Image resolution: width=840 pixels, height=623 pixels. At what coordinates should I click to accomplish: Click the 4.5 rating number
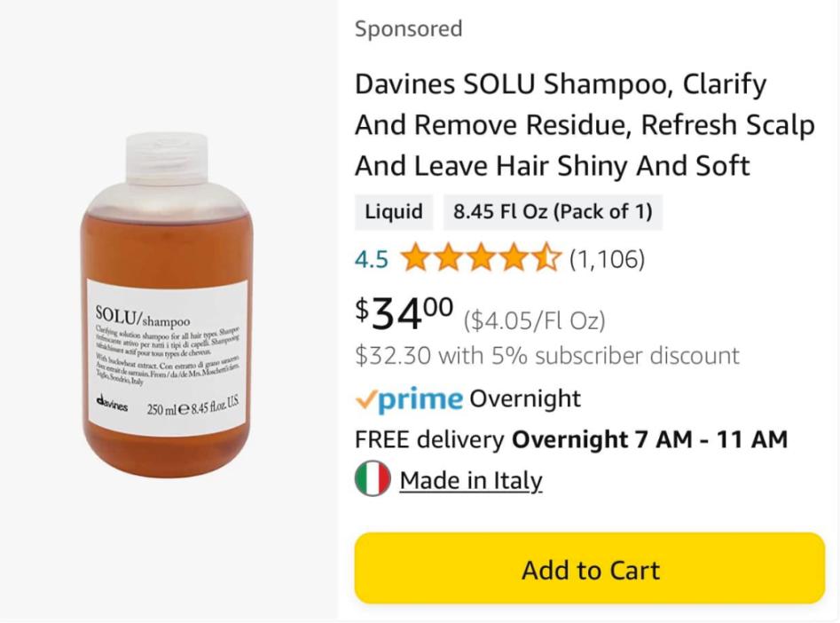(x=371, y=259)
